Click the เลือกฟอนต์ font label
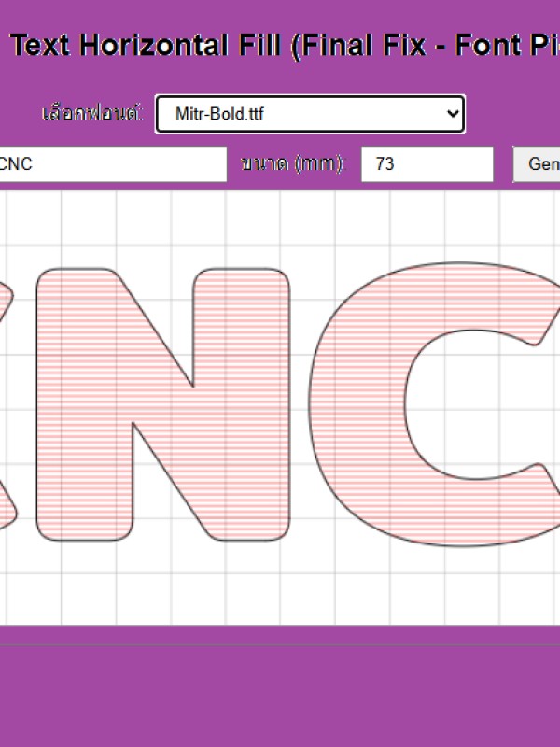This screenshot has height=747, width=560. point(92,114)
